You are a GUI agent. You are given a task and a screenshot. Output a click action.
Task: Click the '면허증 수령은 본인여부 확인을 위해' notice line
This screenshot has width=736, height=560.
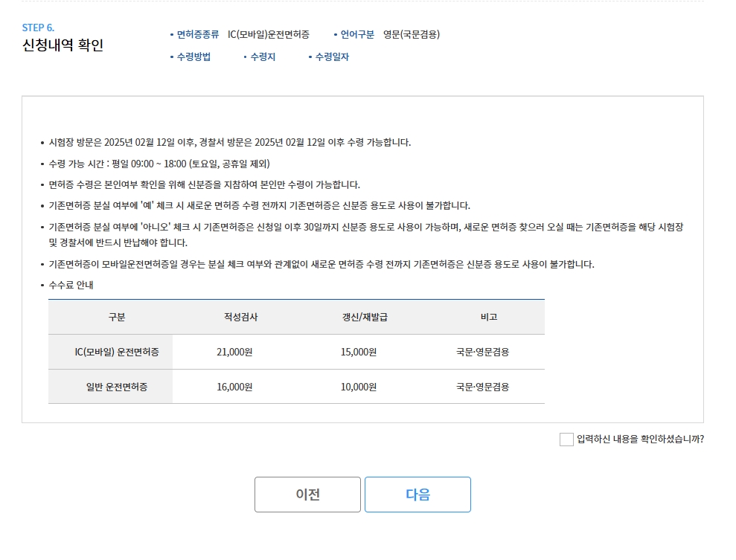(x=204, y=184)
